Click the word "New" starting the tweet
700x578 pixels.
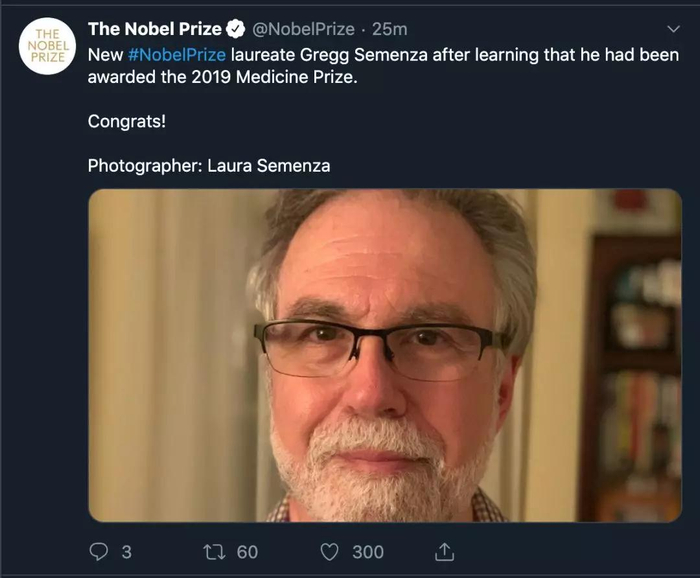(105, 54)
